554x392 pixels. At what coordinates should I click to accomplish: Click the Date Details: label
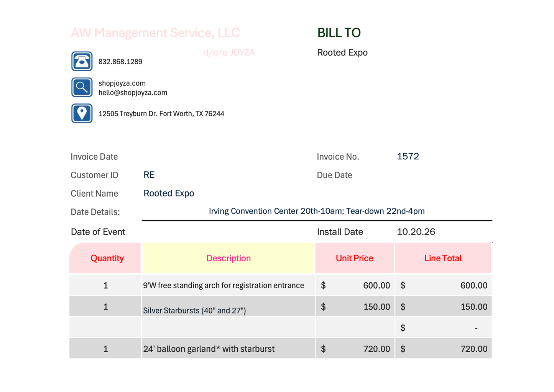pyautogui.click(x=95, y=212)
